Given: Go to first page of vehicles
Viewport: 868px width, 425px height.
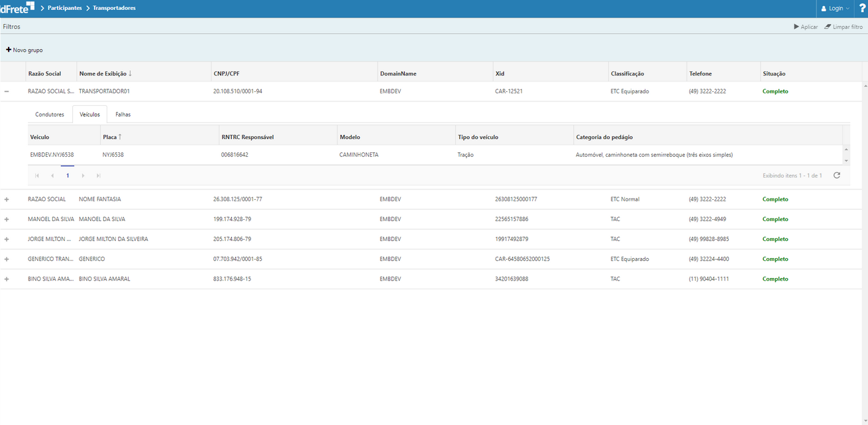Looking at the screenshot, I should point(37,175).
